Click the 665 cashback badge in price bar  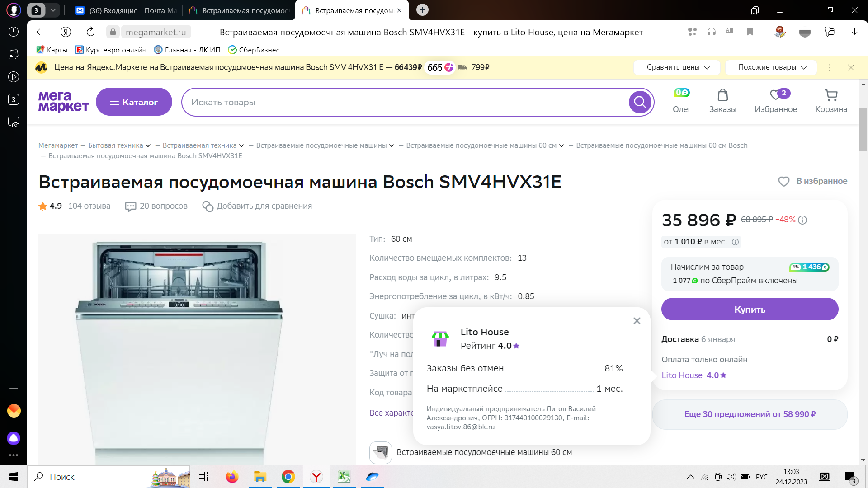coord(440,67)
